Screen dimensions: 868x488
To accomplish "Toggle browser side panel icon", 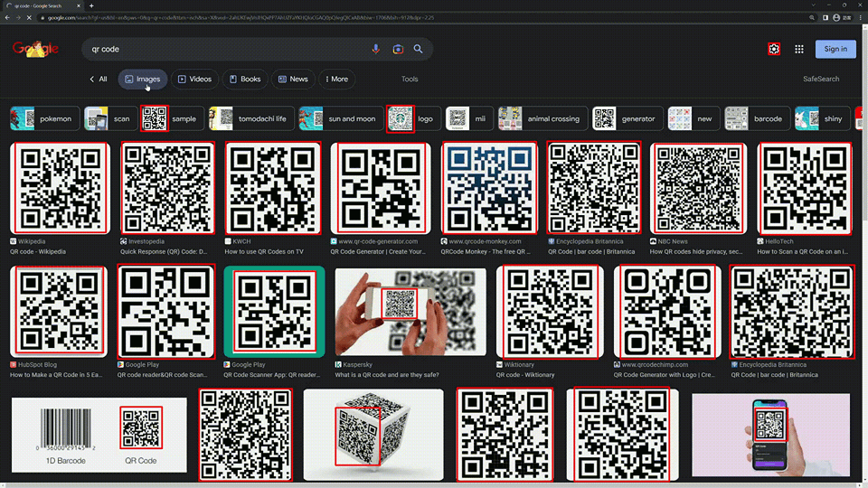I will coord(825,18).
